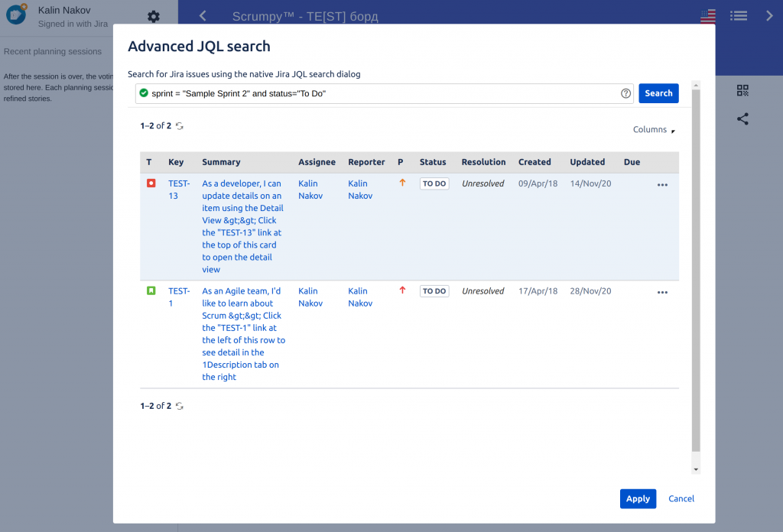Click the dialog vertical scrollbar thumb
Image resolution: width=783 pixels, height=532 pixels.
696,271
